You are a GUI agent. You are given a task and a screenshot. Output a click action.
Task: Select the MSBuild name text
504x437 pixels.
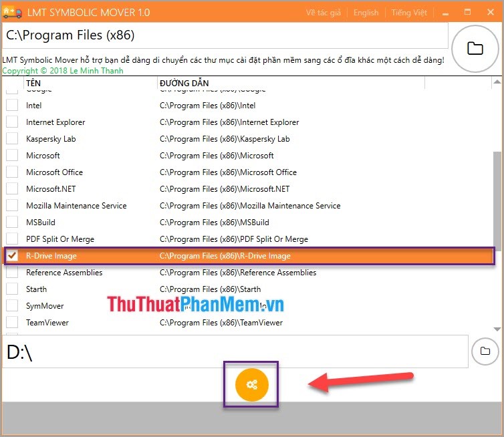[41, 223]
